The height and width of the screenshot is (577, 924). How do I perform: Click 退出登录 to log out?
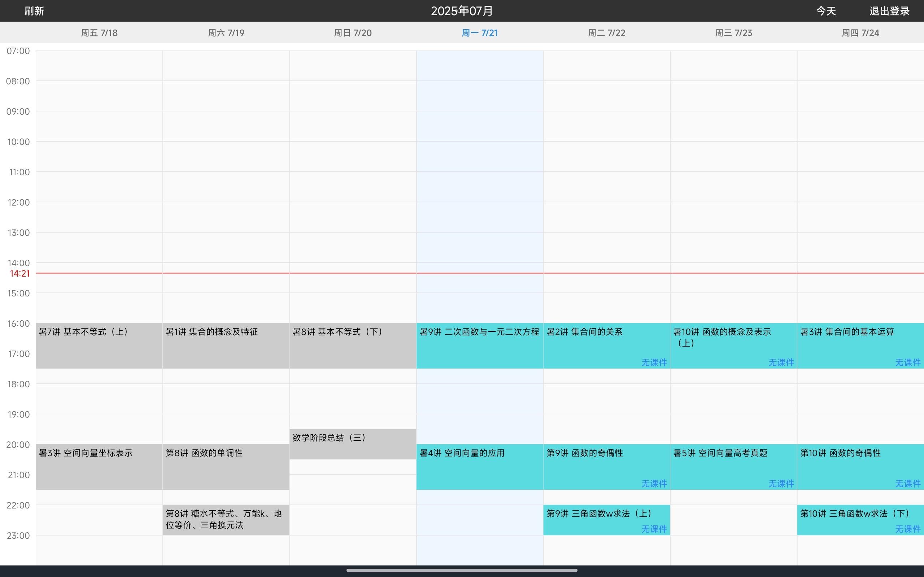pyautogui.click(x=889, y=11)
